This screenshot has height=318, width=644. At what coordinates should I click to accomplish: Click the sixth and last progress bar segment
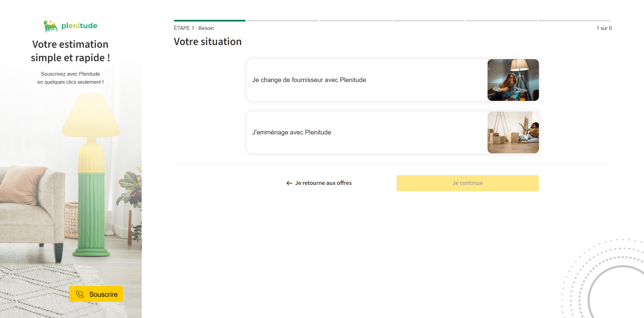(574, 21)
